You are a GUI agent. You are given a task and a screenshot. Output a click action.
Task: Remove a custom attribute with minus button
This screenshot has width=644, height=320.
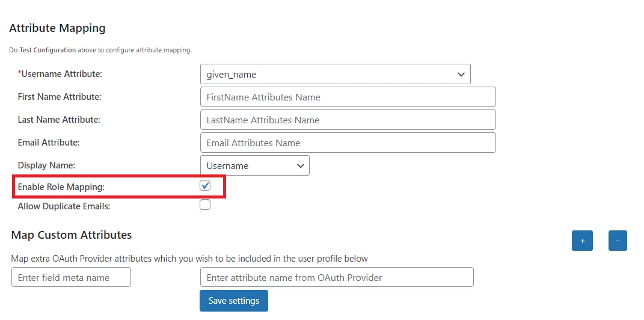click(x=618, y=241)
